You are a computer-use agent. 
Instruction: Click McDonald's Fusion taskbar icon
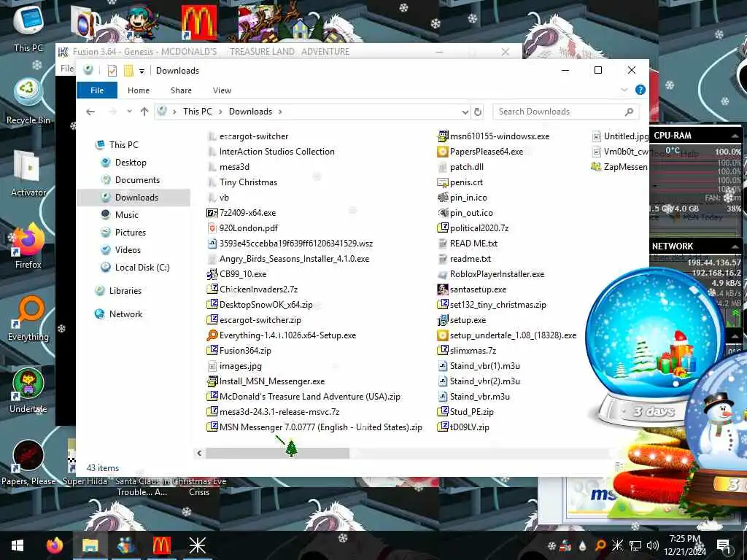(161, 545)
